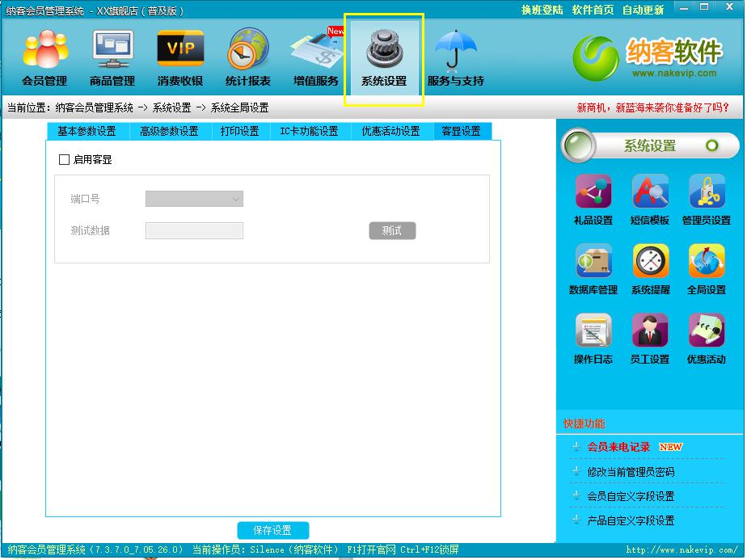Click the 保存设置 save button
Viewport: 747px width, 560px height.
point(272,530)
